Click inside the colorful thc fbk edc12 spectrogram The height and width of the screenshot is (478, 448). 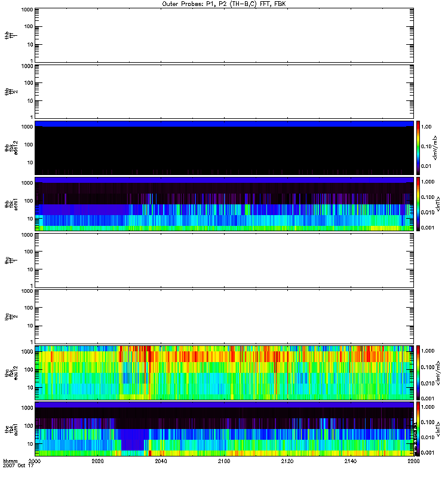(224, 372)
